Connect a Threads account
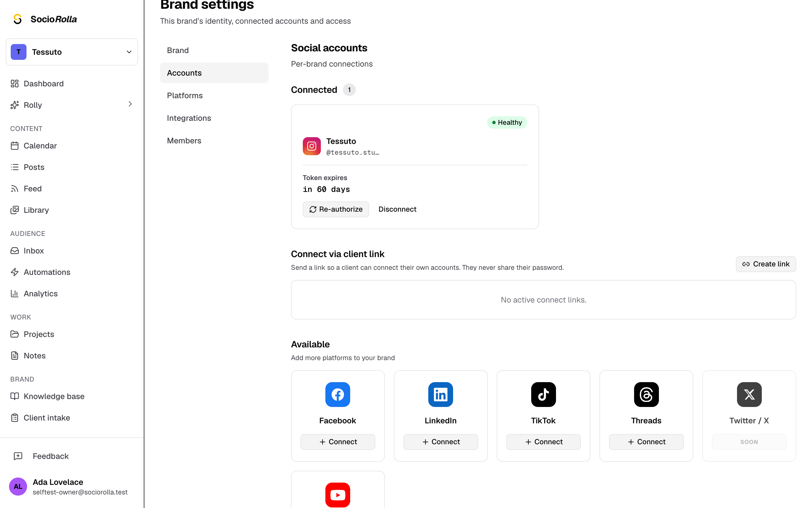The image size is (812, 508). (x=646, y=442)
